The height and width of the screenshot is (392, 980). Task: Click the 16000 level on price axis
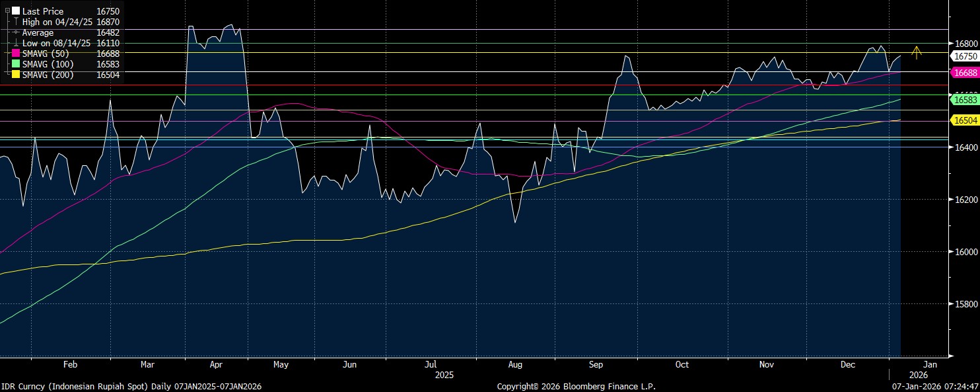tap(963, 252)
